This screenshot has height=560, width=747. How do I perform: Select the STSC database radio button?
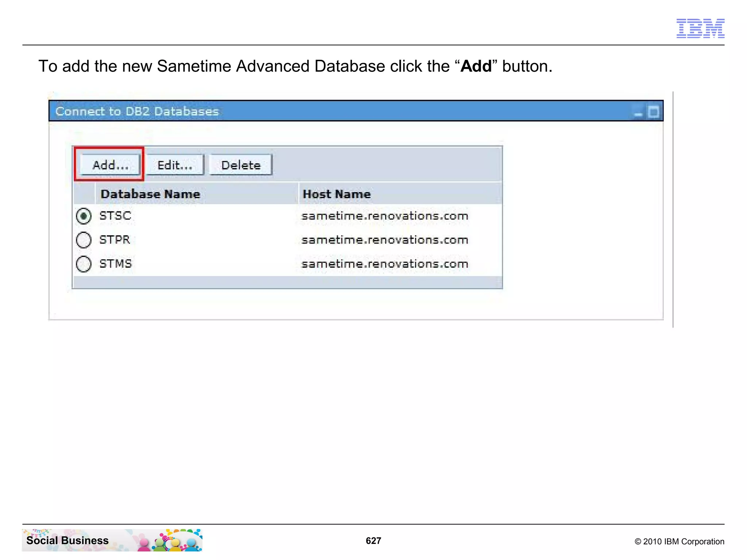[x=84, y=216]
